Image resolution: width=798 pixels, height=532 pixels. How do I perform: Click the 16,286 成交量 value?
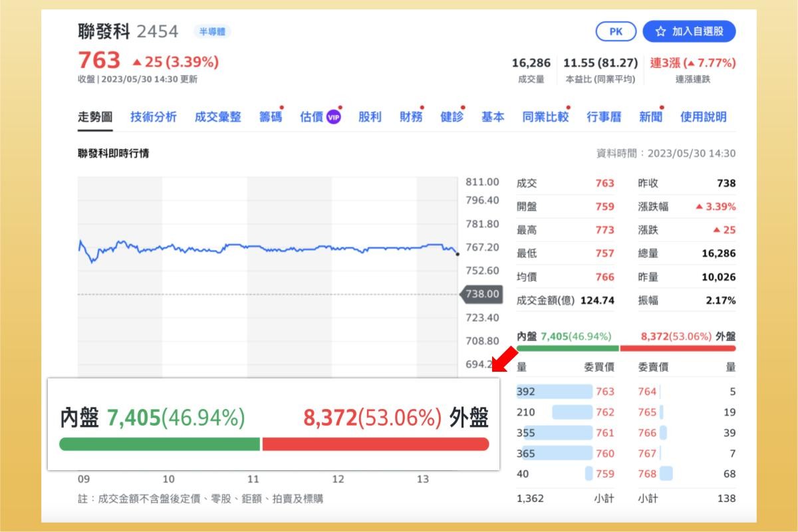pos(531,63)
